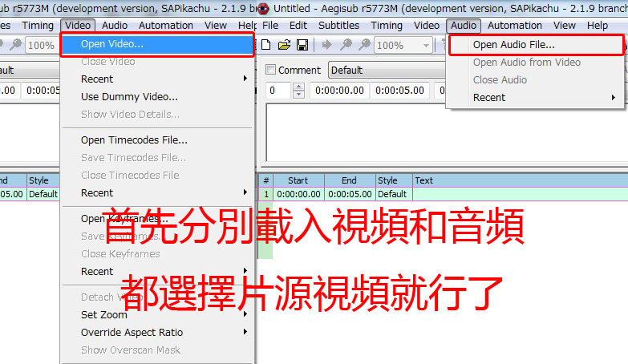The height and width of the screenshot is (364, 628).
Task: Expand the Recent submenu below Close Keyframes
Action: point(158,271)
